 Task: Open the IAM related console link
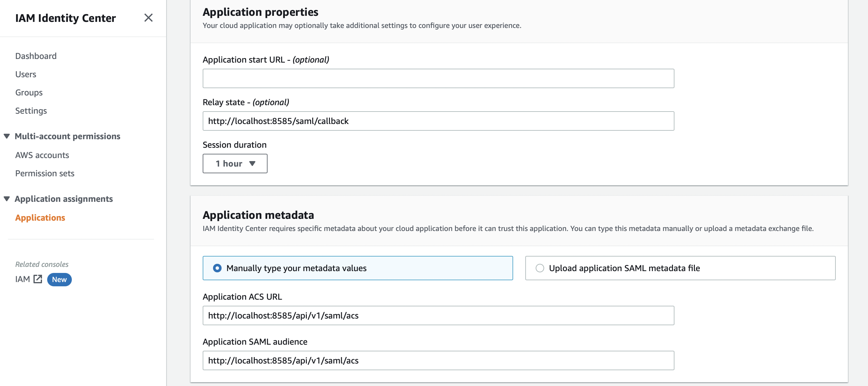(x=23, y=279)
